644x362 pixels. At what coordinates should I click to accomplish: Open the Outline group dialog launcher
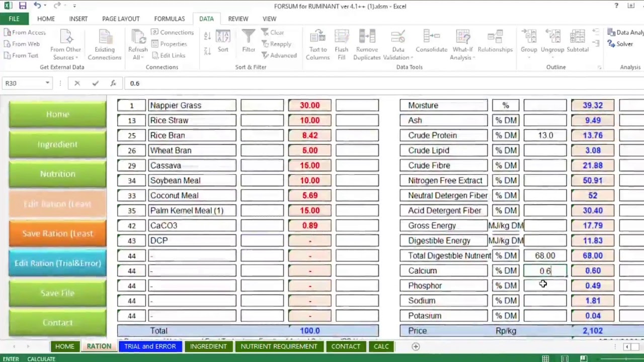(x=599, y=67)
